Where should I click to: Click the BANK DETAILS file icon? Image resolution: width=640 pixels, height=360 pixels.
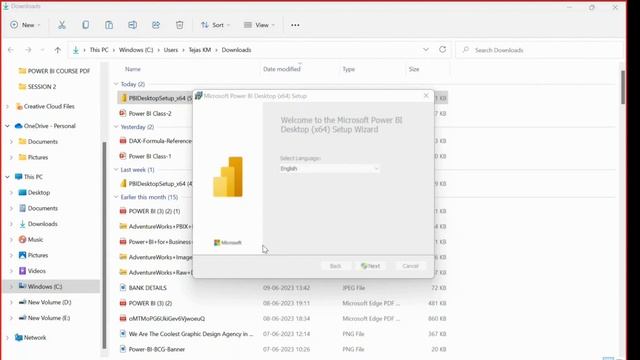123,288
